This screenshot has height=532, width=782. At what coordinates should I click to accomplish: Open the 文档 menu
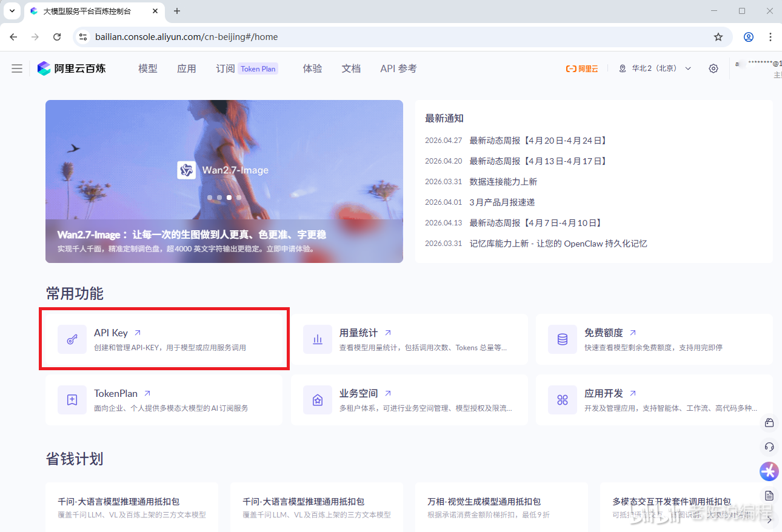tap(352, 68)
